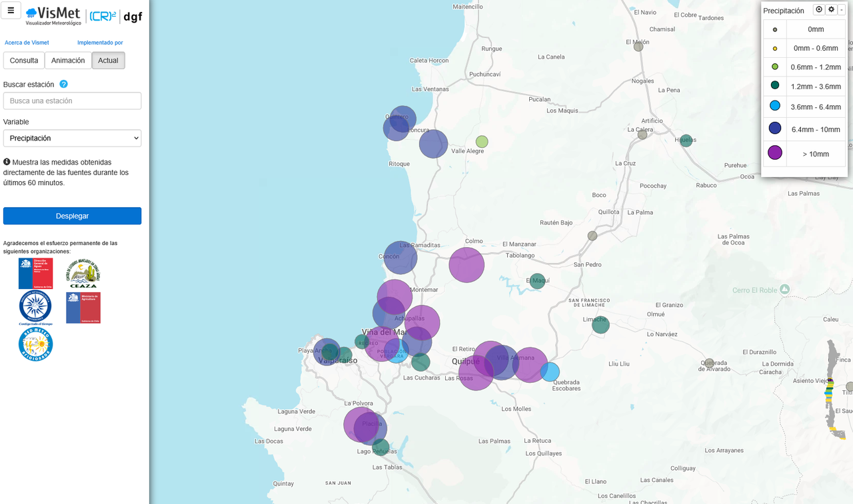Switch to the Consulta tab
The width and height of the screenshot is (853, 504).
point(24,61)
